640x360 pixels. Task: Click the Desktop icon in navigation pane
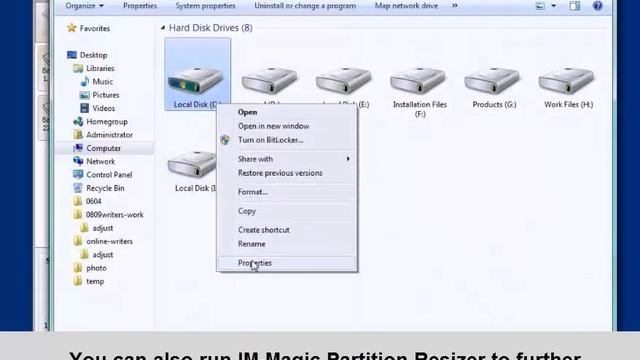tap(72, 55)
